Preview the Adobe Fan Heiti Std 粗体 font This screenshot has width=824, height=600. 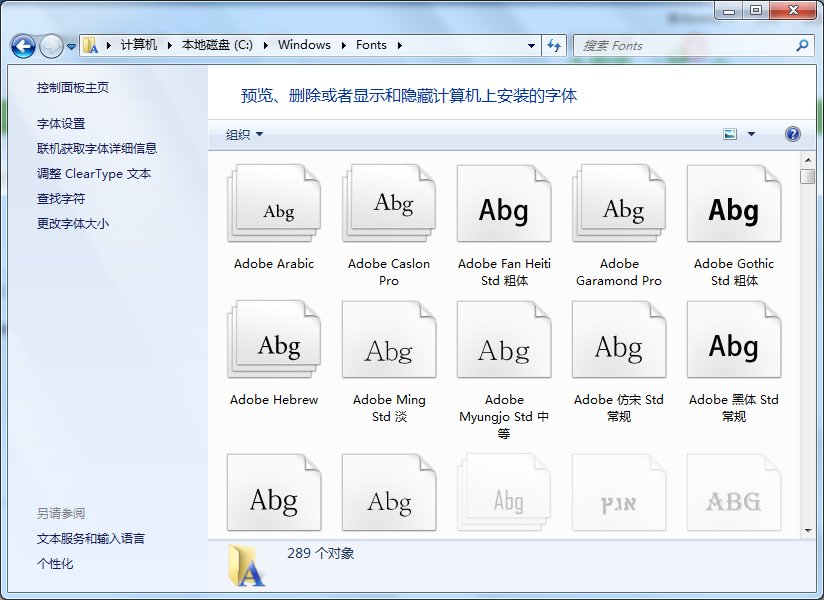coord(503,203)
